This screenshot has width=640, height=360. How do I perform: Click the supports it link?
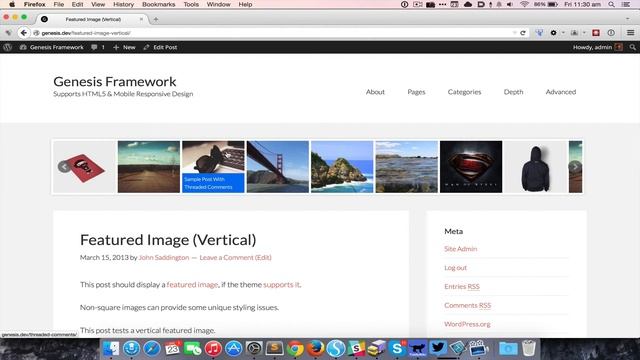[281, 284]
